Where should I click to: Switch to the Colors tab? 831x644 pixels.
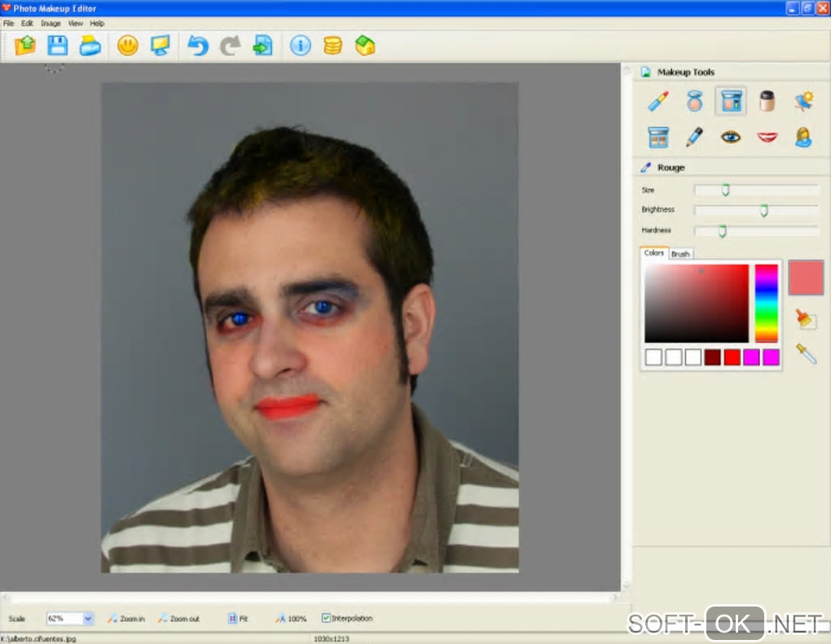(x=654, y=252)
